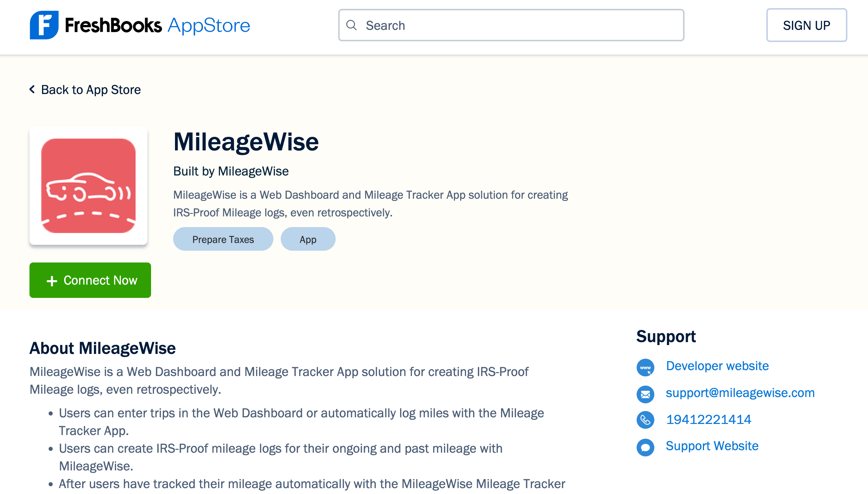Screen dimensions: 868x494
Task: Select the Prepare Taxes tag
Action: click(223, 239)
